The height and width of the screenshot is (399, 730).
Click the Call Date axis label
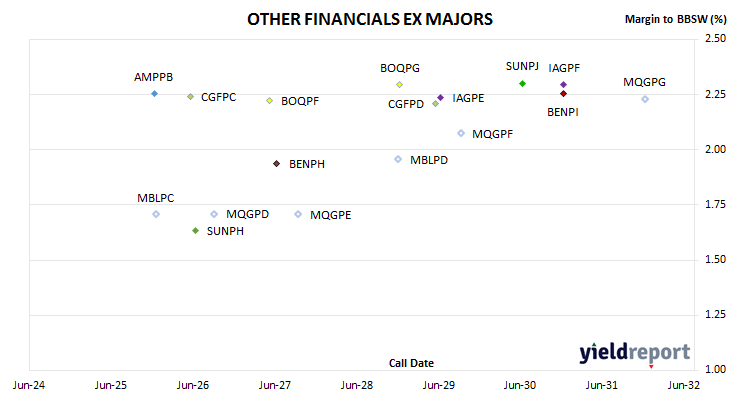[411, 363]
